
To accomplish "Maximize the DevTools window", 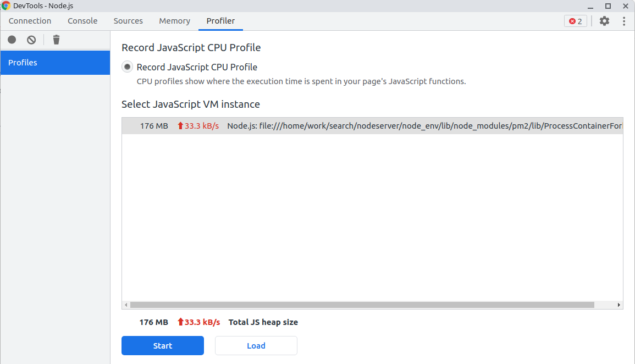I will [x=608, y=6].
